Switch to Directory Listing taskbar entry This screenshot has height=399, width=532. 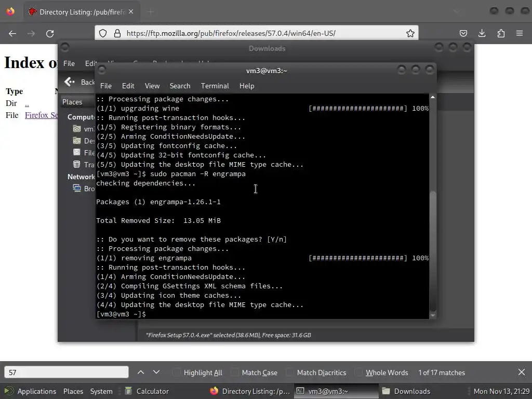[250, 391]
